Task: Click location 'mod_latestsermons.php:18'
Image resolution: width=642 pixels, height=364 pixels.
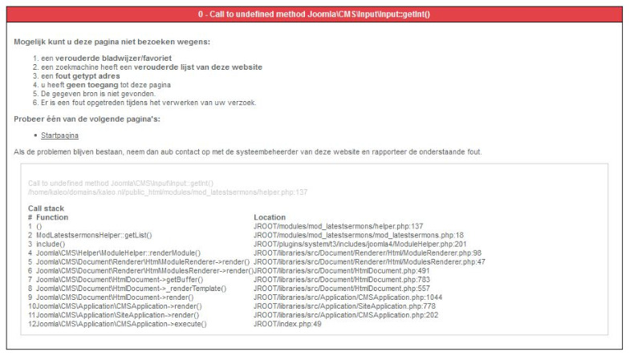Action: pyautogui.click(x=359, y=236)
